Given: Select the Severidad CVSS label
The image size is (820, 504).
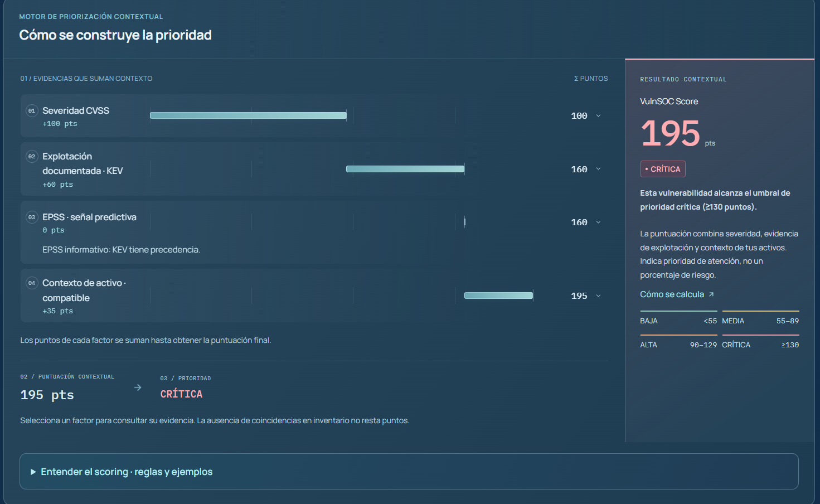Looking at the screenshot, I should point(76,111).
